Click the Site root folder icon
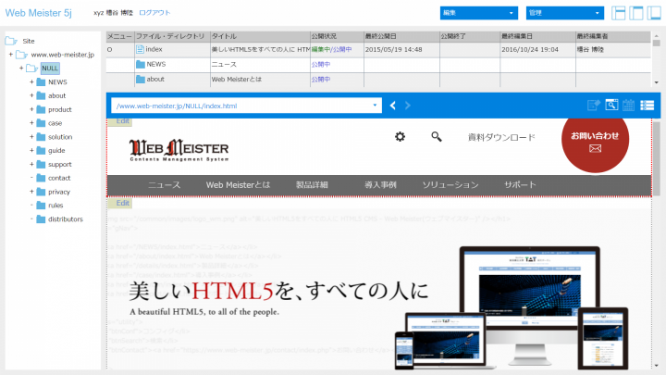 coord(11,41)
